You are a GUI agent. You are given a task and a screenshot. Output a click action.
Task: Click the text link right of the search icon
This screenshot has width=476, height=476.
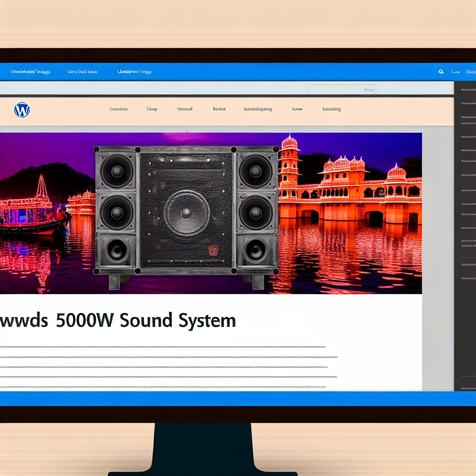point(456,72)
